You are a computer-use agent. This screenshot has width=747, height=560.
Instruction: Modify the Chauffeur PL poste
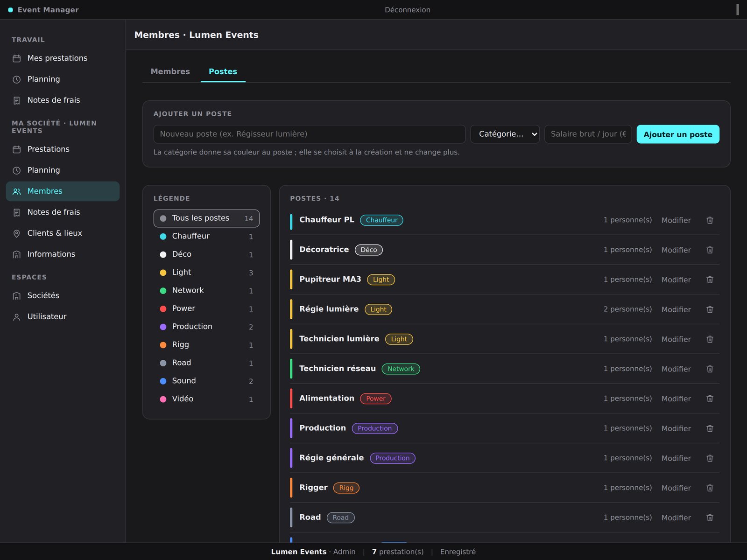(x=676, y=220)
